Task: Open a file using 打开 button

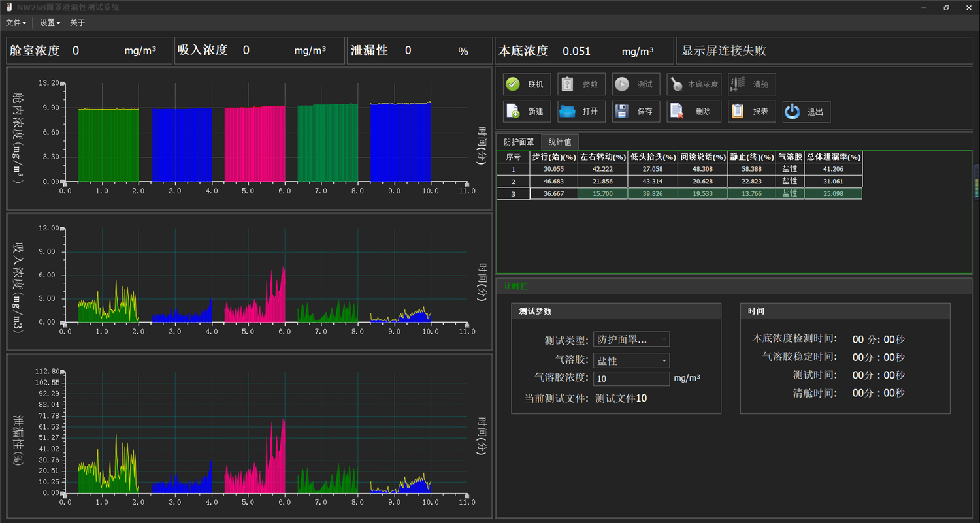Action: (x=582, y=112)
